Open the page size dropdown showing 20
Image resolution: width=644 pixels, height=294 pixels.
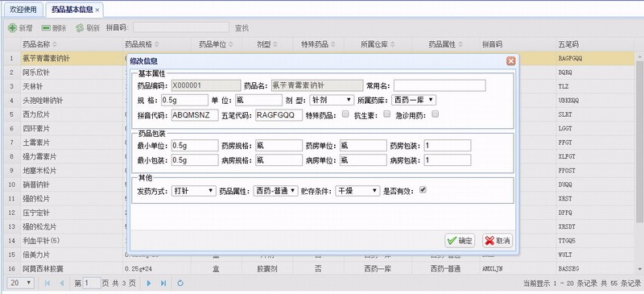click(21, 283)
